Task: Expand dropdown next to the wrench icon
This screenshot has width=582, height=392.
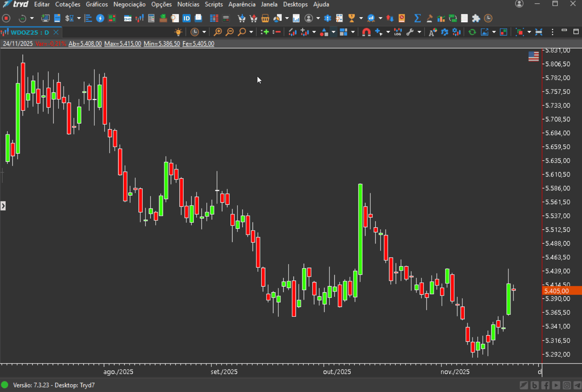Action: (419, 32)
